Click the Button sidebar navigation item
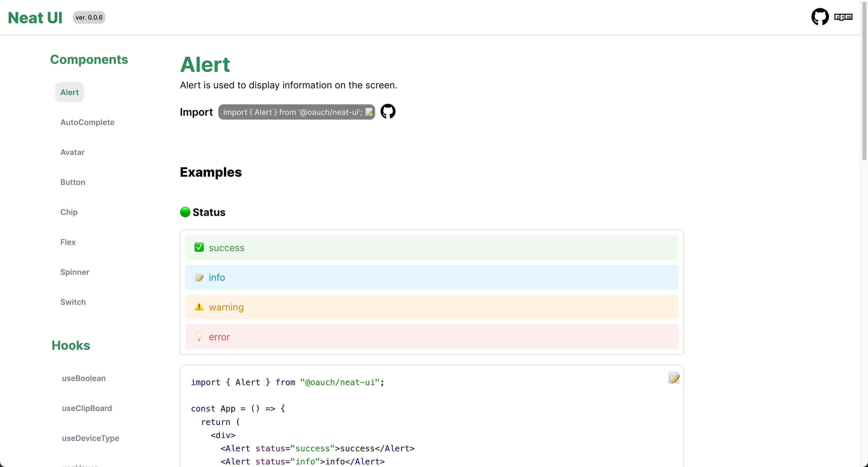The image size is (868, 467). pyautogui.click(x=73, y=182)
